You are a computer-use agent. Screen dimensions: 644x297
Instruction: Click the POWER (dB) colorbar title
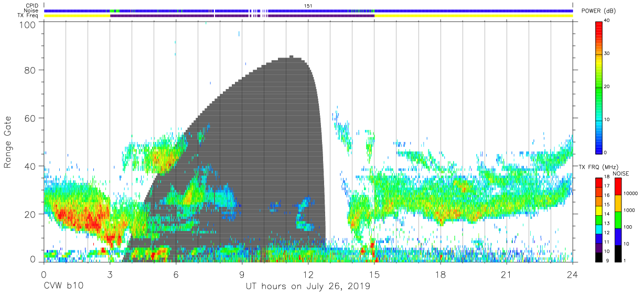click(598, 11)
